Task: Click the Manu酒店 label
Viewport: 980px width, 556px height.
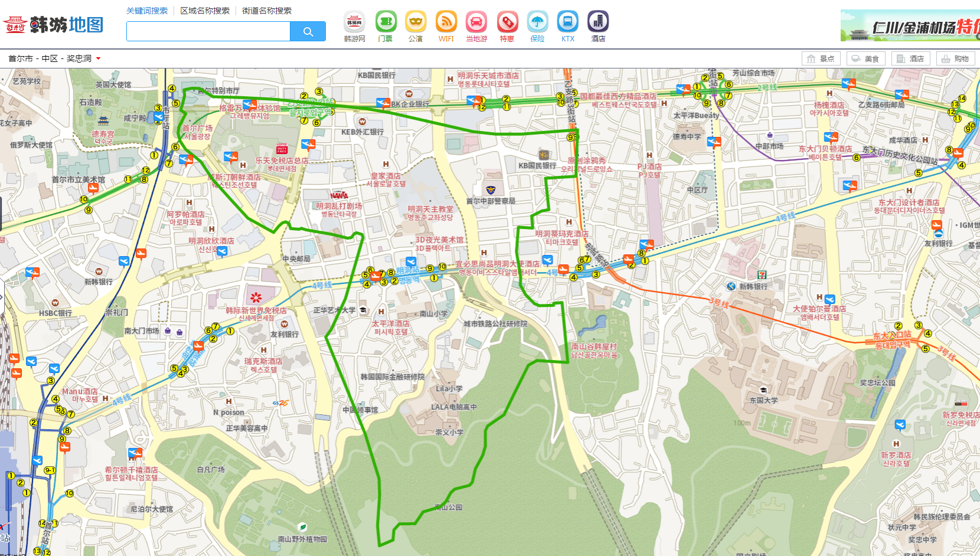Action: pyautogui.click(x=80, y=395)
